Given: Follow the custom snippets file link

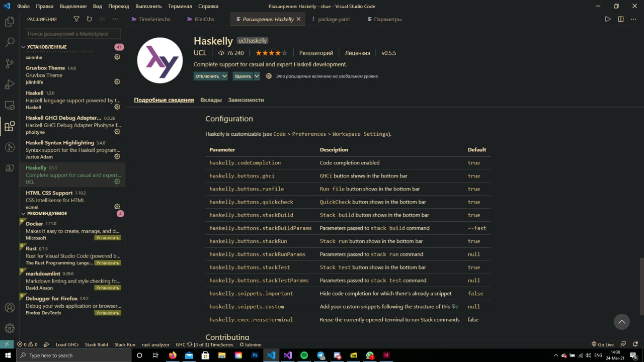Looking at the screenshot, I should (x=455, y=307).
